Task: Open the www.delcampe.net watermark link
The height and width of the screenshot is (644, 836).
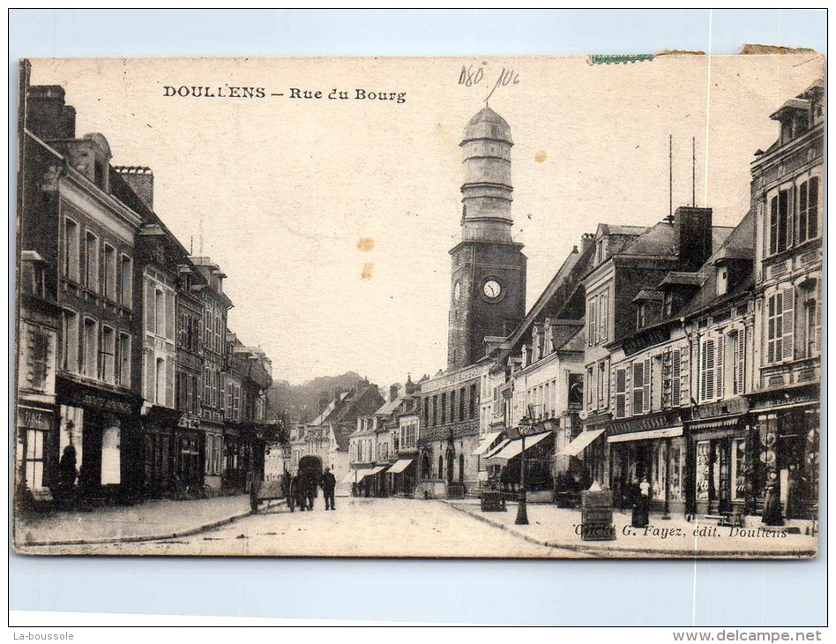Action: tap(746, 635)
